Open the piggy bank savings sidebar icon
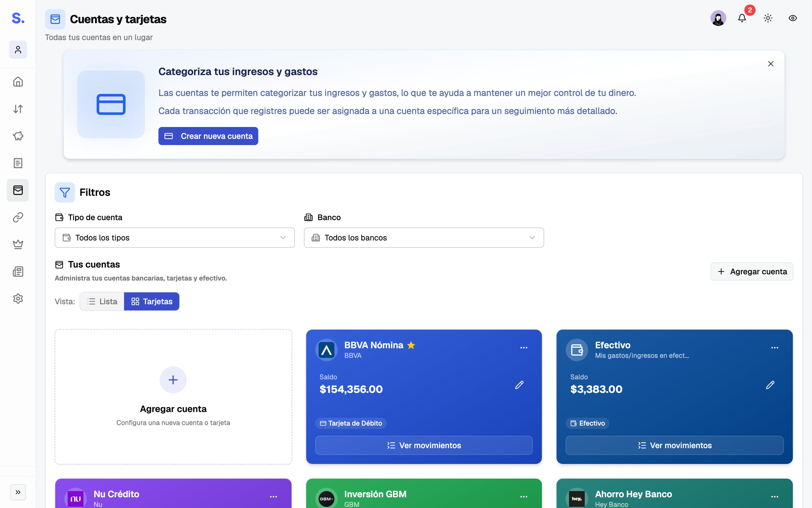Viewport: 812px width, 508px height. (x=18, y=136)
